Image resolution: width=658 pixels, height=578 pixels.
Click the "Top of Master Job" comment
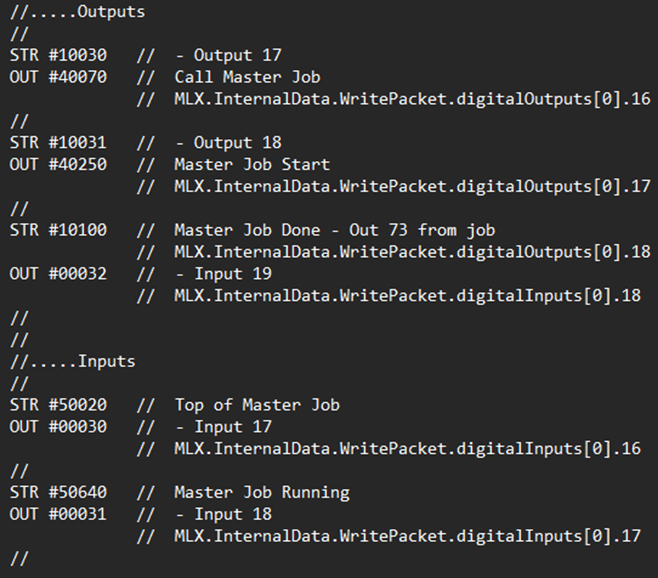(257, 405)
